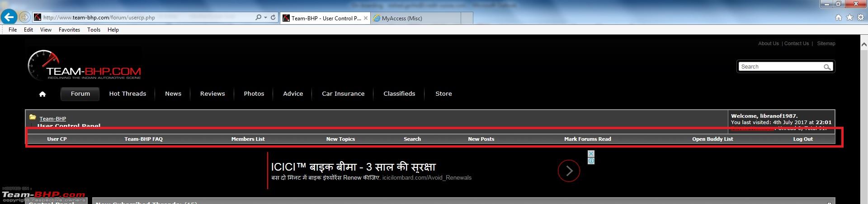
Task: Open the Members List
Action: click(x=248, y=139)
